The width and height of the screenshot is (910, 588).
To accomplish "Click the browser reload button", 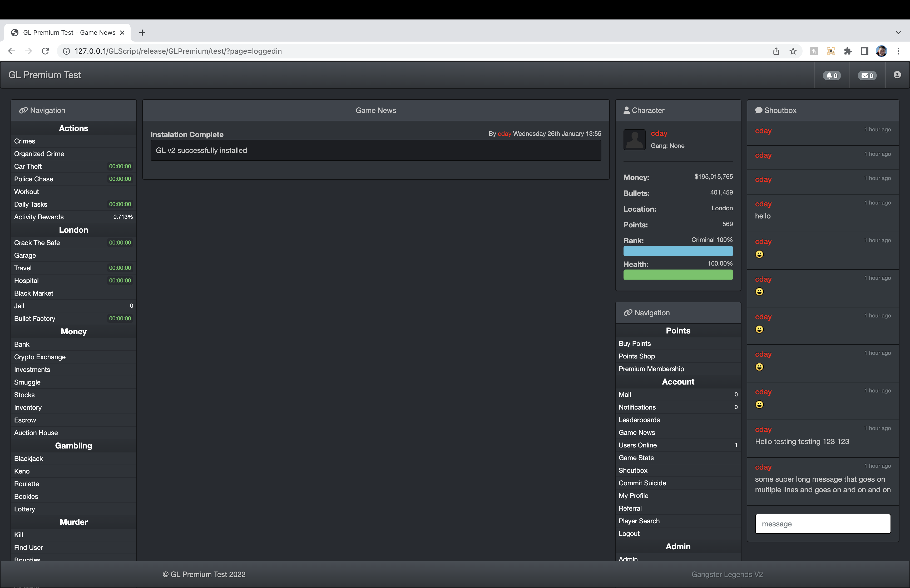I will click(x=46, y=51).
